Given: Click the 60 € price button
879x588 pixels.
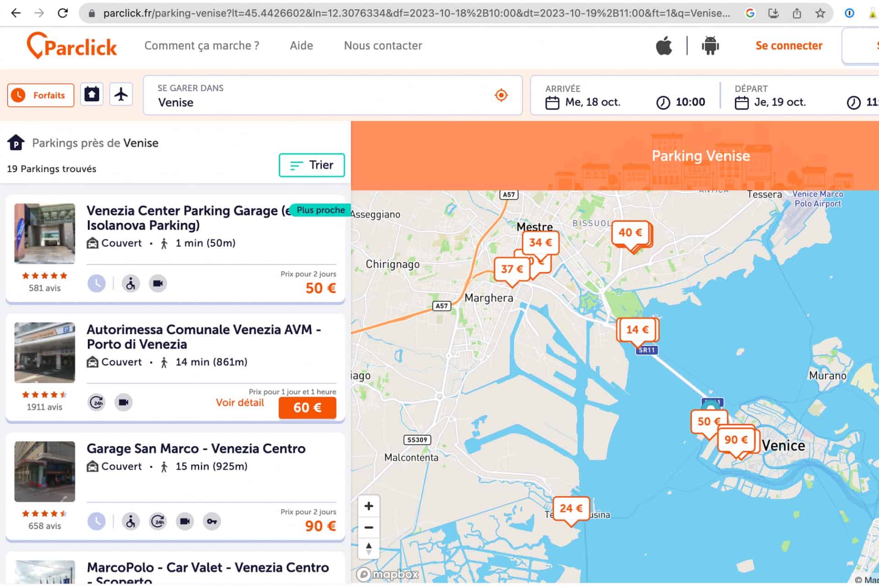Looking at the screenshot, I should point(307,408).
